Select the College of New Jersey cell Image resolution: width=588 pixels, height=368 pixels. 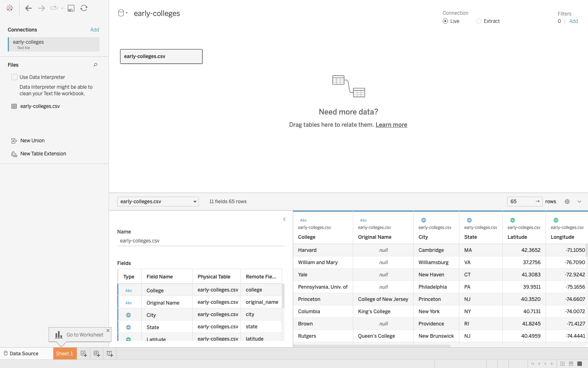coord(383,299)
